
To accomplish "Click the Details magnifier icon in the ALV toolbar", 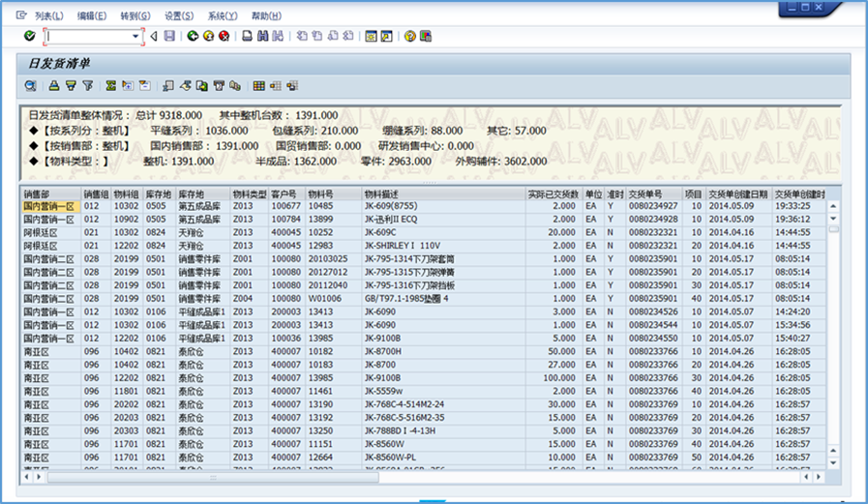I will [x=29, y=86].
